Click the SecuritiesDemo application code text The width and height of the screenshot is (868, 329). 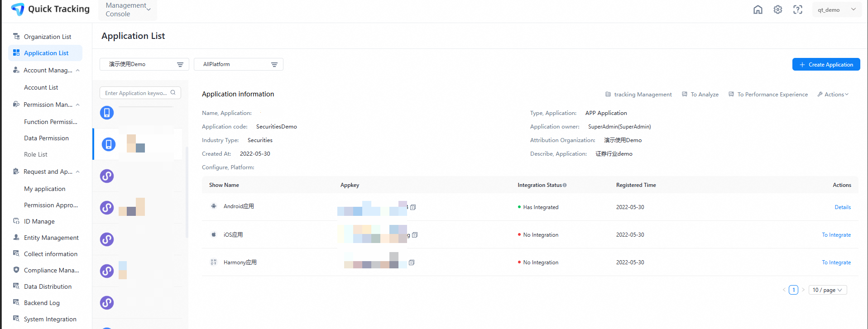[277, 127]
